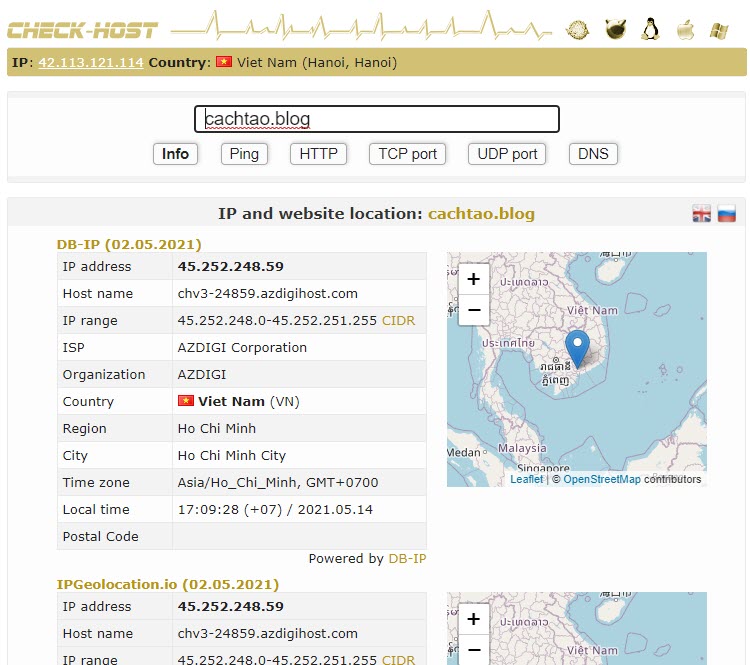Run the TCP port check
Screen dimensions: 750x665
coord(408,154)
